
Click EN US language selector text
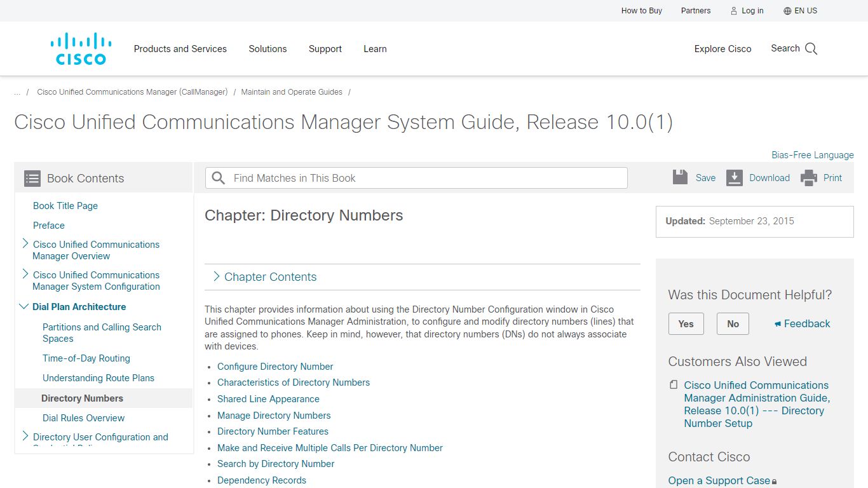click(806, 11)
